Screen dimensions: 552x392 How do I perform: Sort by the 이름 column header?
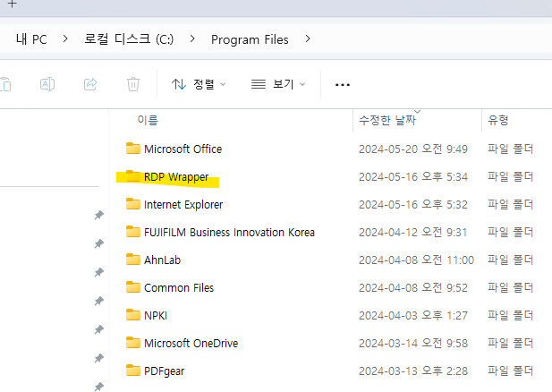point(148,120)
